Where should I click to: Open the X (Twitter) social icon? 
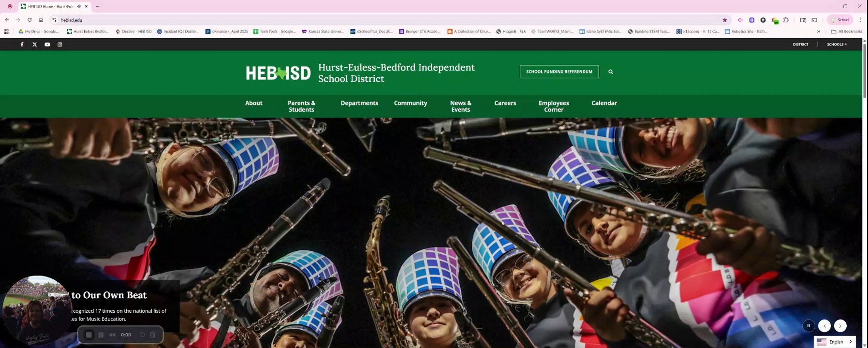click(x=34, y=44)
